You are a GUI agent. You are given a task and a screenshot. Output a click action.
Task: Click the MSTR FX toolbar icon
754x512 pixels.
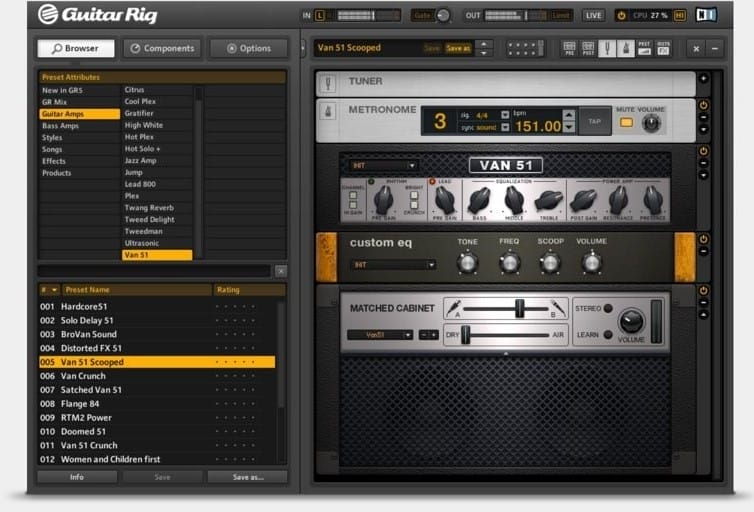coord(663,48)
